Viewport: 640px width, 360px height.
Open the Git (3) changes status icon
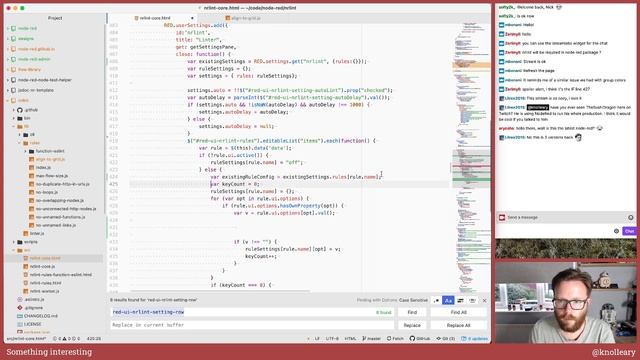pos(445,339)
